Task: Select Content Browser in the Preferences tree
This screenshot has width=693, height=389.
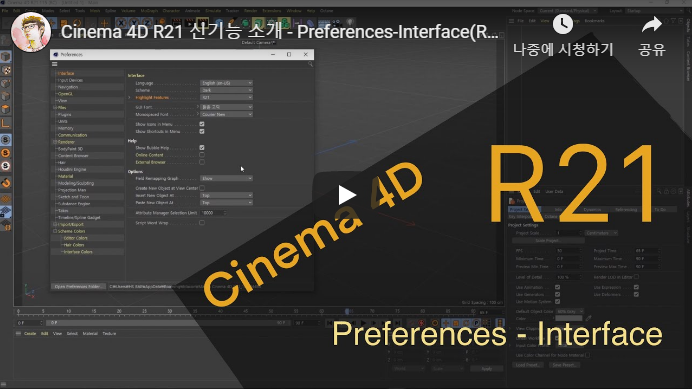Action: pos(73,156)
